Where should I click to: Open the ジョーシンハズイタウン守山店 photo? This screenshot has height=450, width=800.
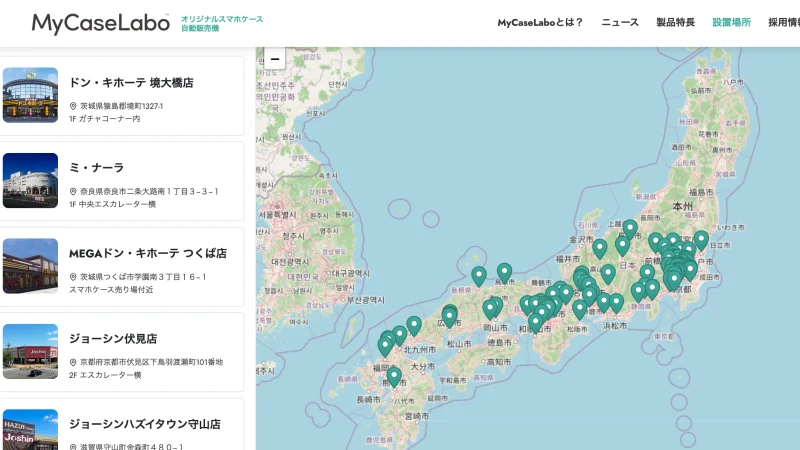tap(30, 430)
